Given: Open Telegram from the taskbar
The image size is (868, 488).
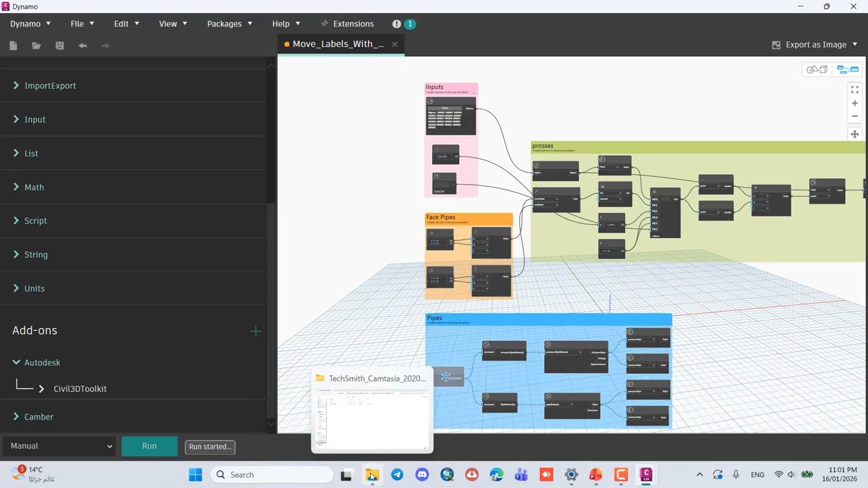Looking at the screenshot, I should click(x=397, y=474).
